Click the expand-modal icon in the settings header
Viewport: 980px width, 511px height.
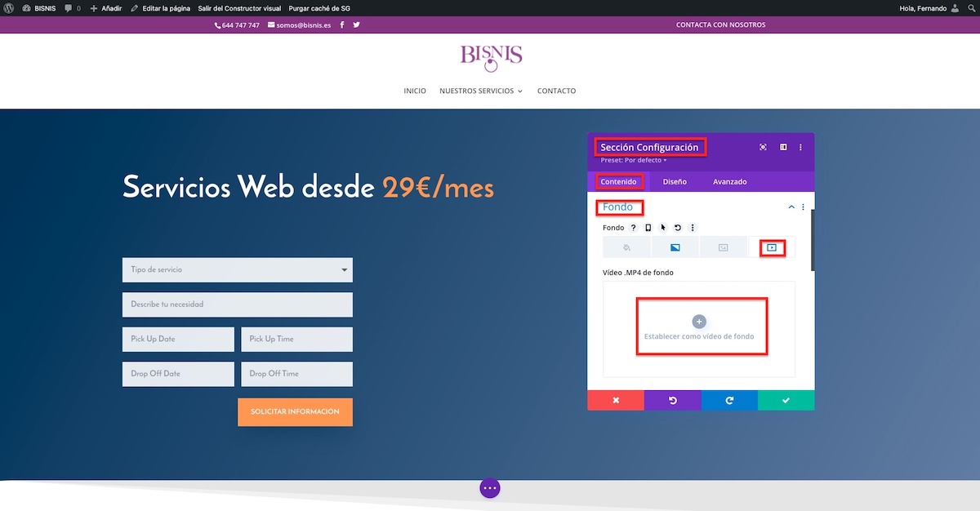point(763,148)
